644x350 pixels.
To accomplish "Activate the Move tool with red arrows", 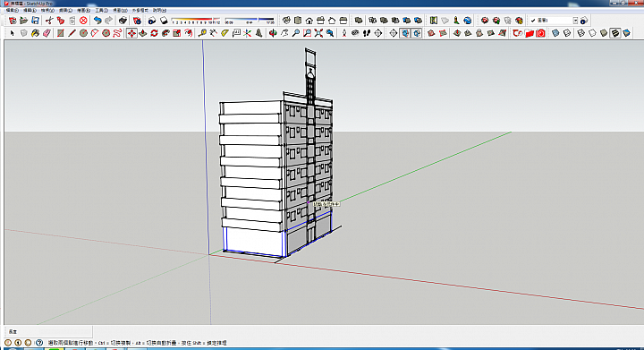I will (131, 33).
